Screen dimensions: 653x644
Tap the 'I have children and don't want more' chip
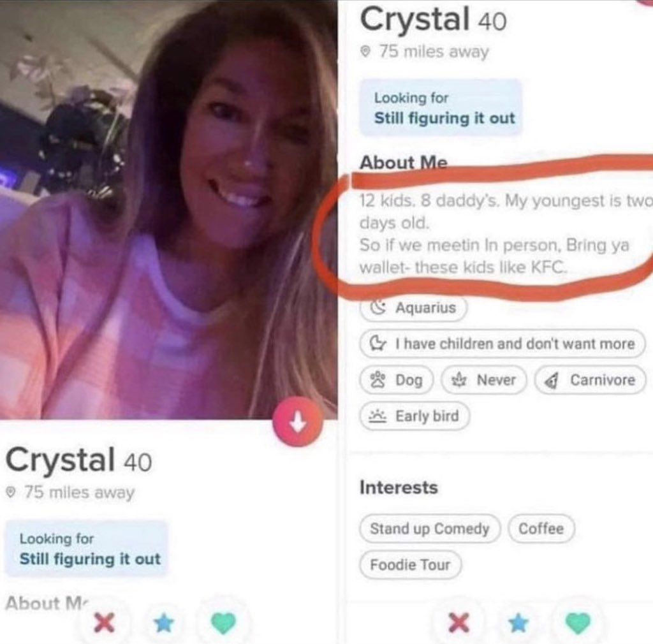click(503, 344)
